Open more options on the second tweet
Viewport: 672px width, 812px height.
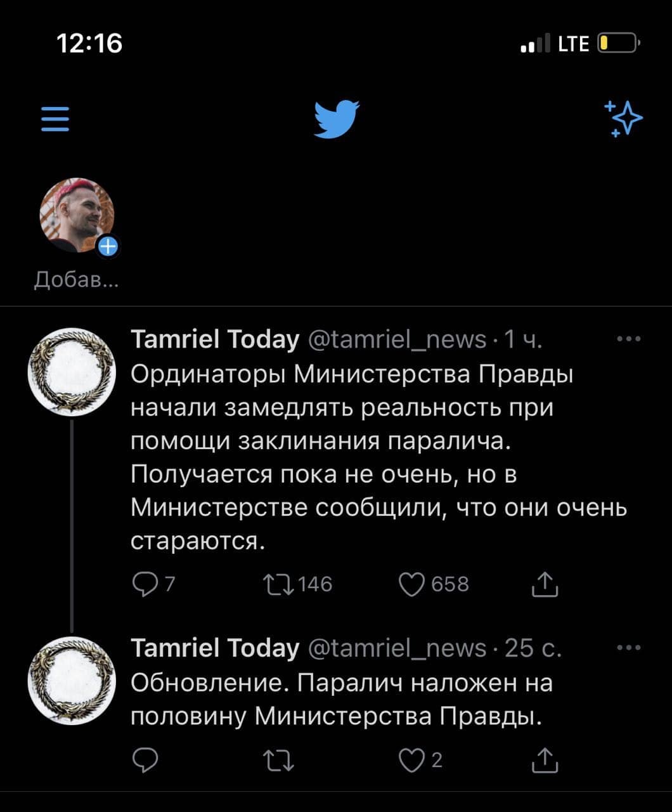[x=628, y=648]
